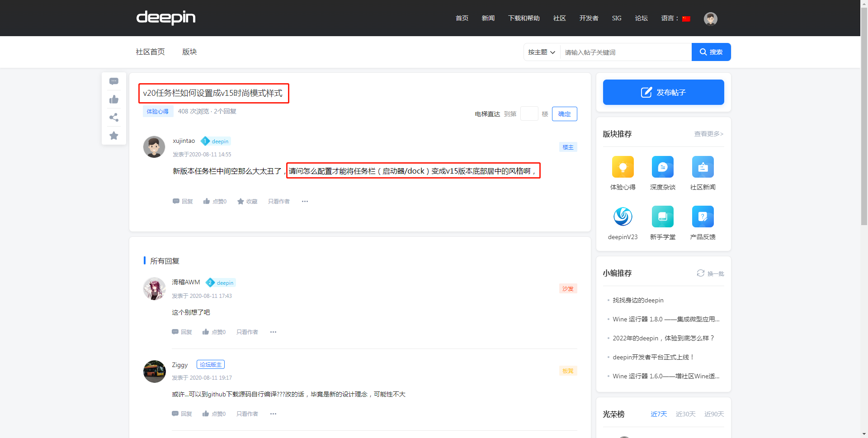This screenshot has height=438, width=868.
Task: Click the more options dots on 滑稽AWM's reply
Action: click(x=273, y=332)
